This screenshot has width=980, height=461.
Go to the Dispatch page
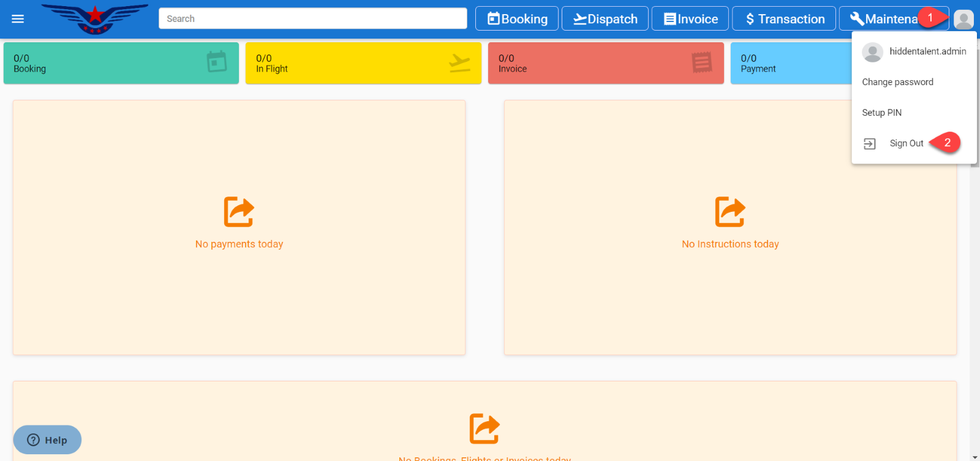coord(605,19)
